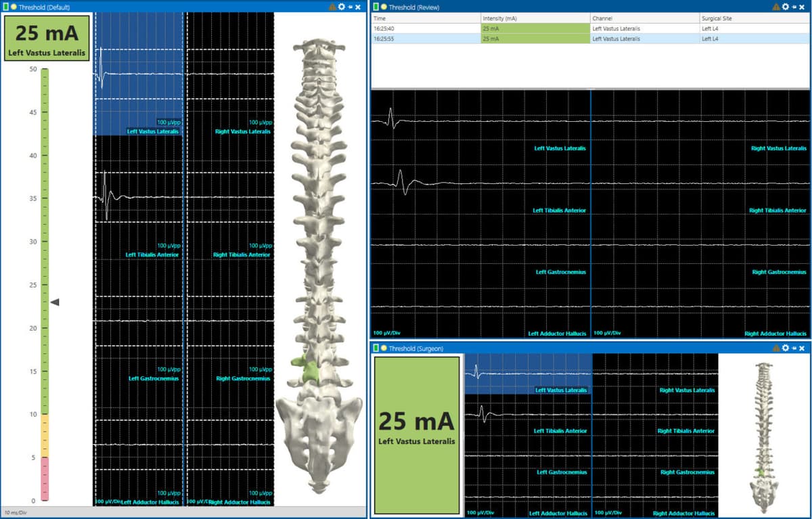Sort review table by Intensity (mA) column
812x519 pixels.
tap(535, 18)
